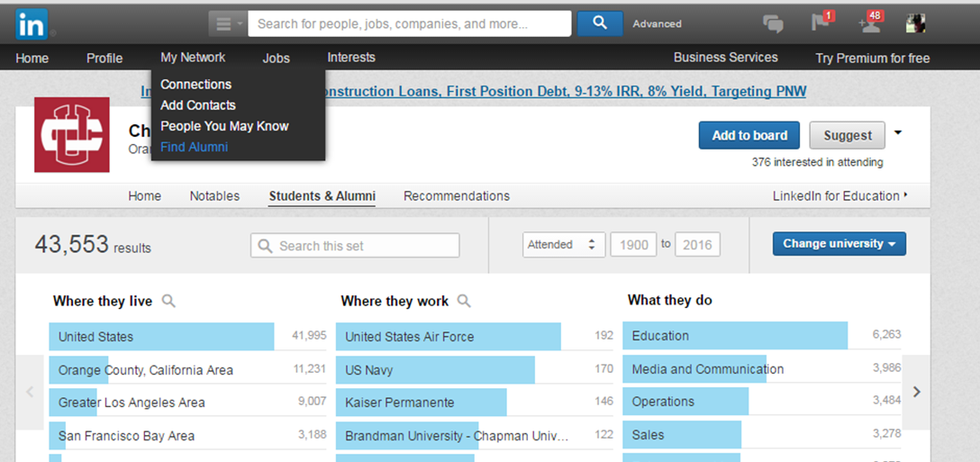Filter by Orange County, California Area
The height and width of the screenshot is (462, 980).
[187, 370]
